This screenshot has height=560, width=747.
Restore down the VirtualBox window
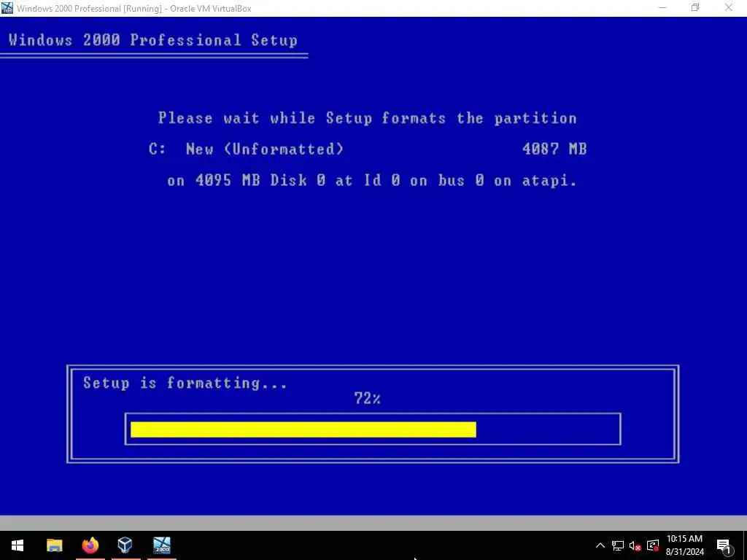tap(695, 7)
